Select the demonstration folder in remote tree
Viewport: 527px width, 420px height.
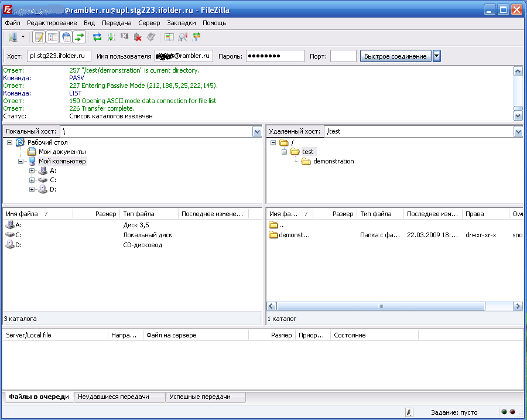[x=333, y=161]
